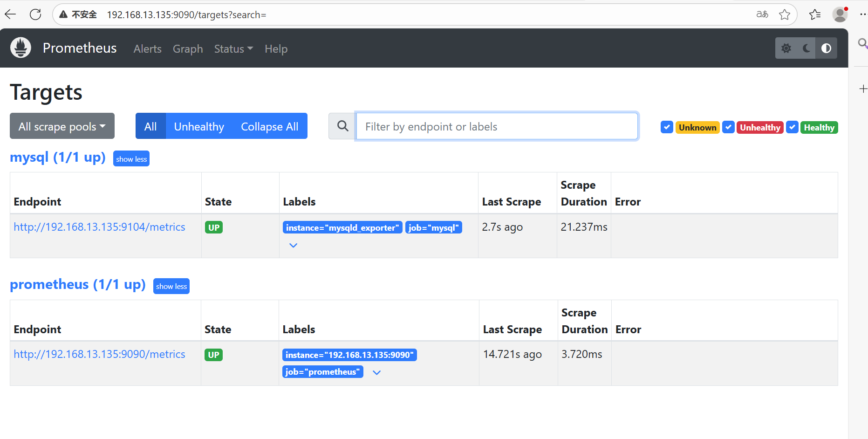Image resolution: width=868 pixels, height=439 pixels.
Task: Open prometheus 9090 metrics link
Action: pyautogui.click(x=99, y=354)
